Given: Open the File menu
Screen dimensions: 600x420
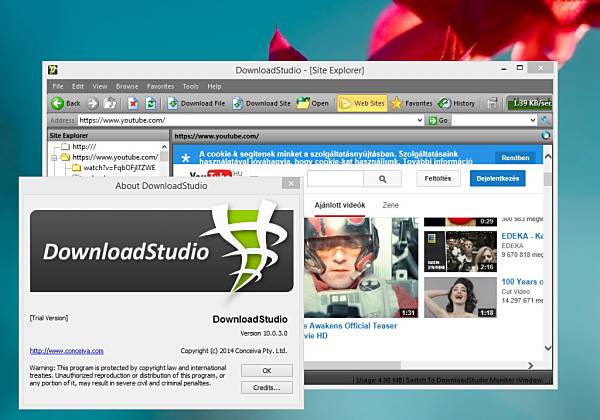Looking at the screenshot, I should pos(58,86).
